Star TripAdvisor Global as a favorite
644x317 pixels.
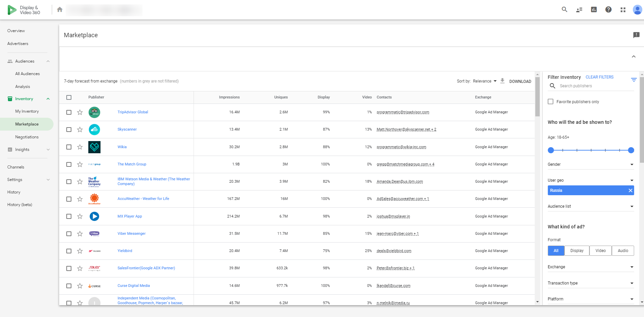pyautogui.click(x=80, y=112)
